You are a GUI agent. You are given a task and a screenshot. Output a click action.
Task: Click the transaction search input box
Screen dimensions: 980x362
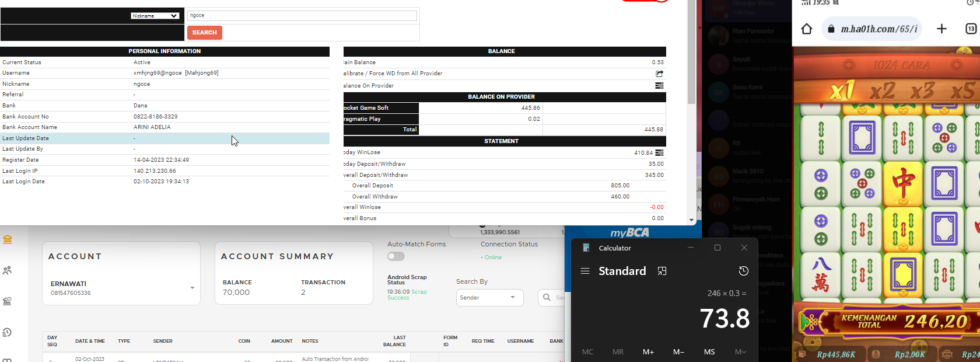[551, 297]
